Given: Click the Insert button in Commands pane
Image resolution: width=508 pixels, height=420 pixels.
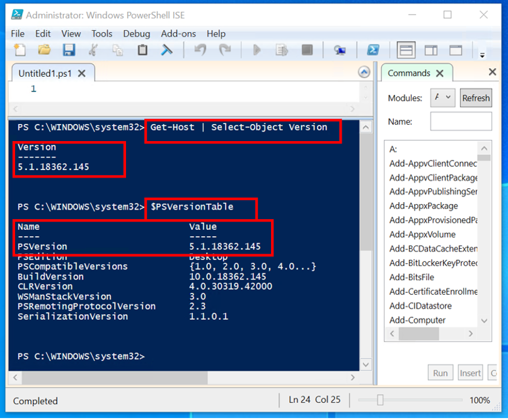Looking at the screenshot, I should coord(470,373).
